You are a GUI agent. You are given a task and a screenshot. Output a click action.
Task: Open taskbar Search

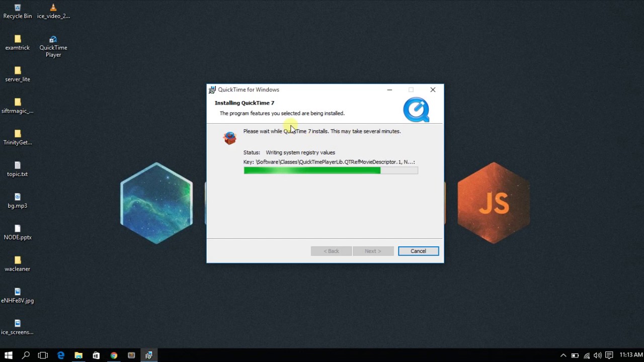coord(26,355)
